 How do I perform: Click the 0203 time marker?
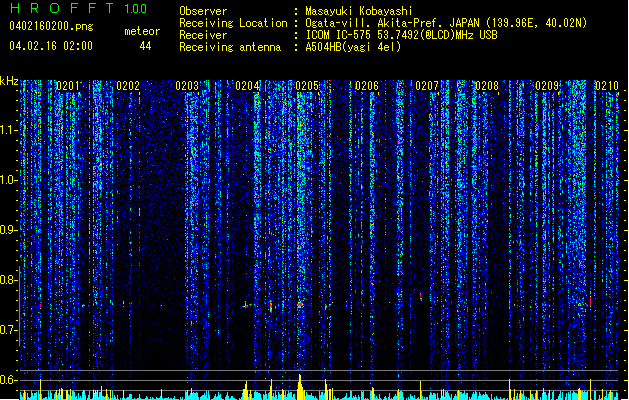tap(187, 86)
